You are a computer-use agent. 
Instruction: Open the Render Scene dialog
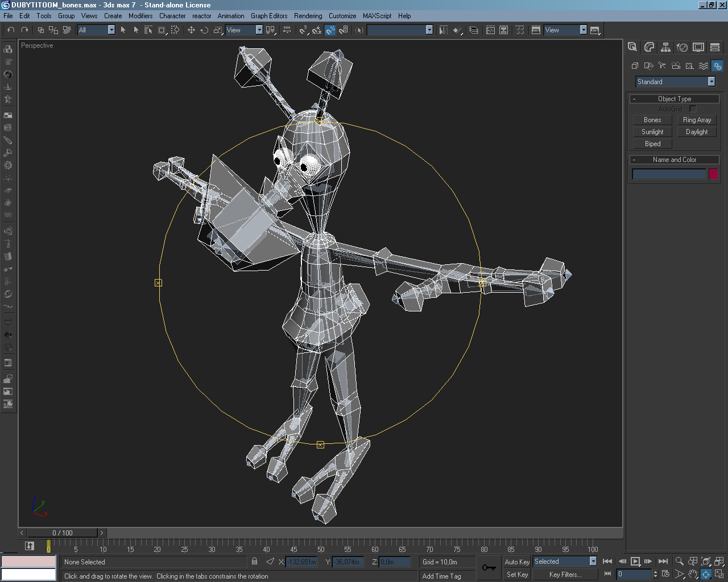pos(536,30)
